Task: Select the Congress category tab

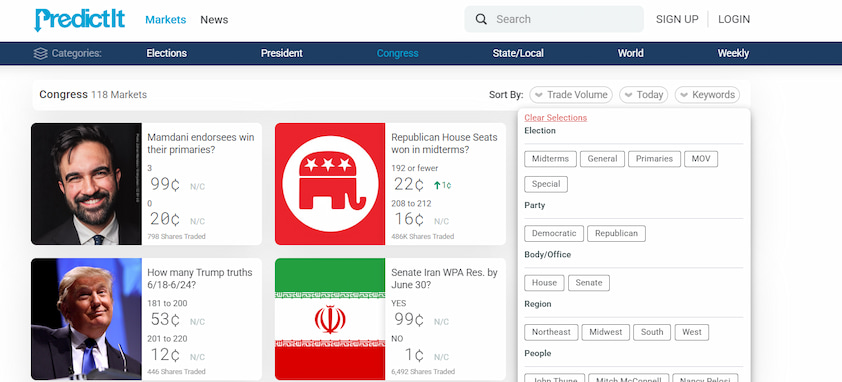Action: (x=397, y=53)
